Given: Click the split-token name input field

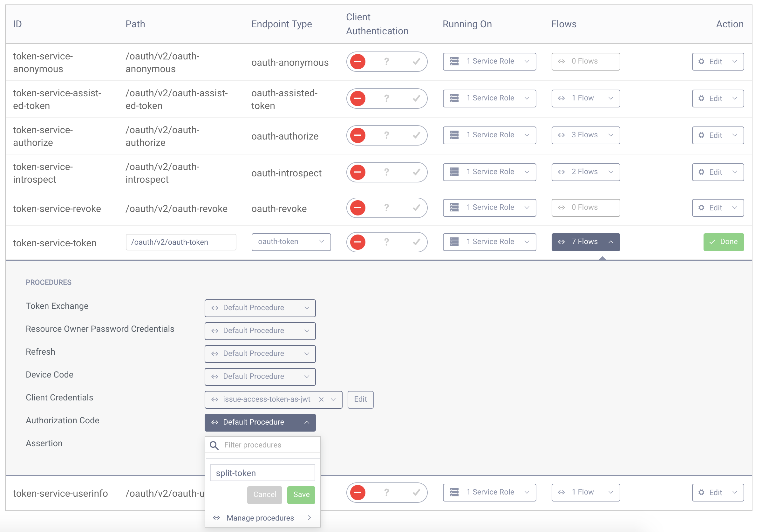Looking at the screenshot, I should pyautogui.click(x=262, y=473).
